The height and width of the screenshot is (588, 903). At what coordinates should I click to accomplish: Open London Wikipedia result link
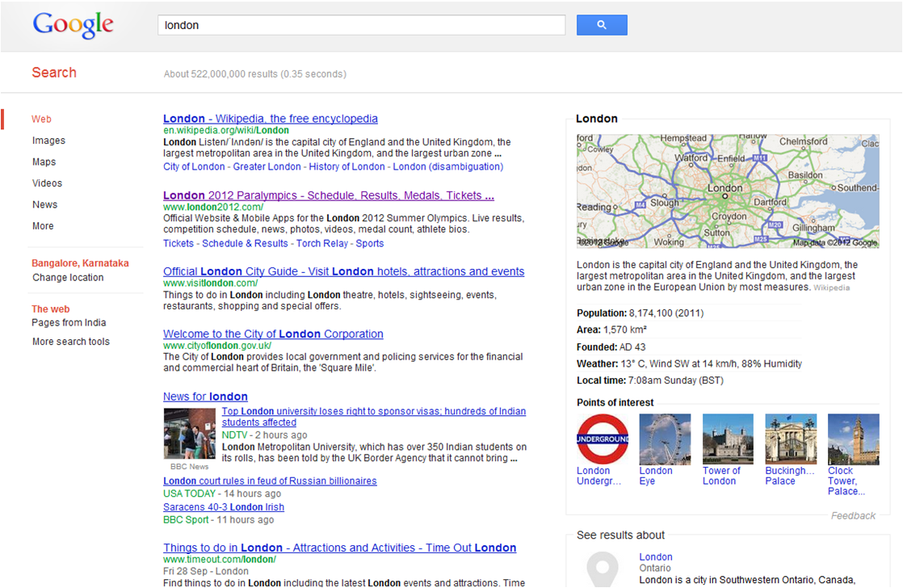[270, 119]
